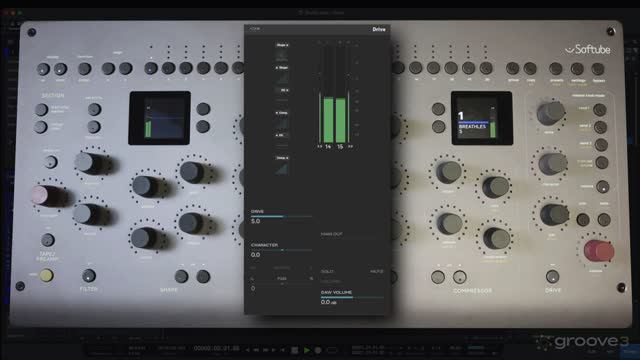This screenshot has height=360, width=640.
Task: Click the DAW VOLUME value 0.0 dB
Action: click(x=329, y=302)
